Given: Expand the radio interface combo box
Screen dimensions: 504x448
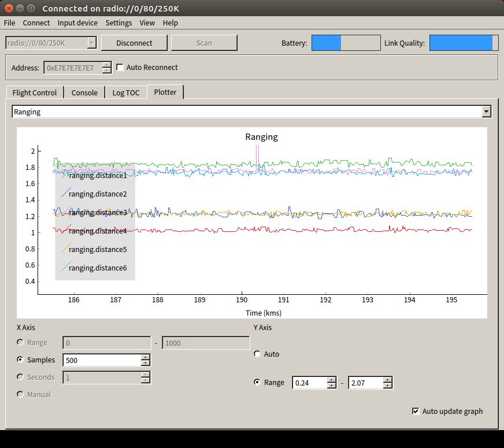Looking at the screenshot, I should pyautogui.click(x=91, y=43).
